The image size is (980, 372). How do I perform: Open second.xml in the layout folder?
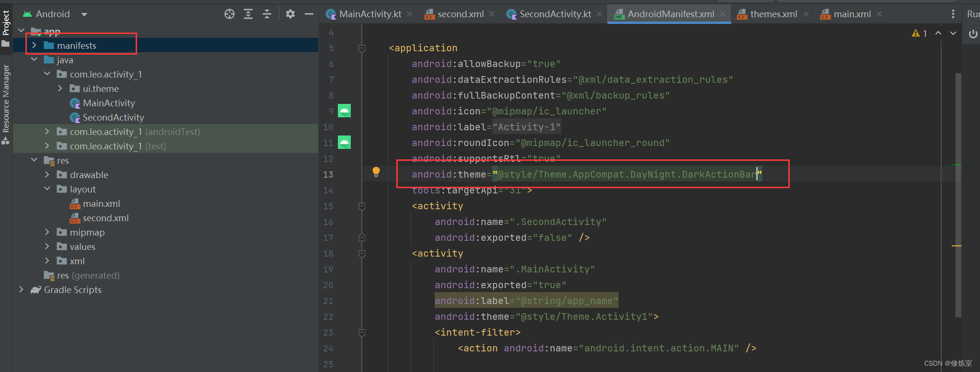pyautogui.click(x=105, y=218)
